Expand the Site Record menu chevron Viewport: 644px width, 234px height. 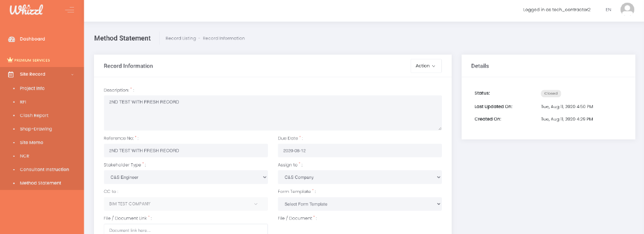pos(72,75)
